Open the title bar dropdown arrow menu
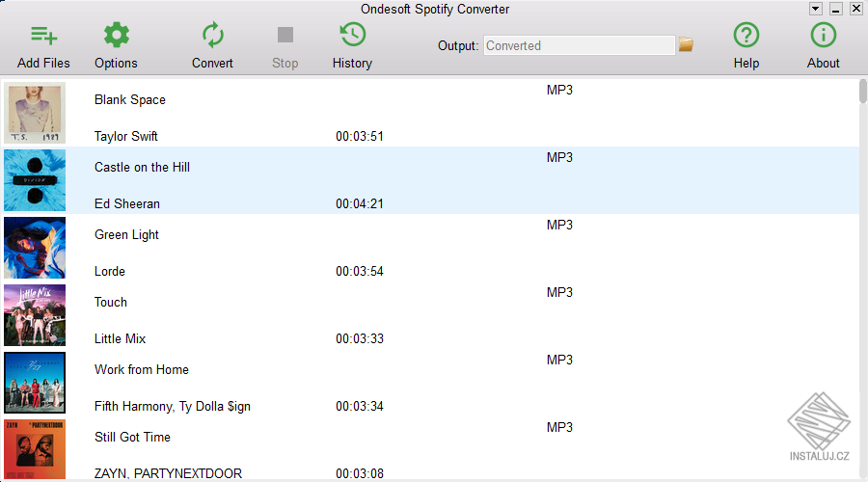The width and height of the screenshot is (868, 482). pyautogui.click(x=815, y=9)
